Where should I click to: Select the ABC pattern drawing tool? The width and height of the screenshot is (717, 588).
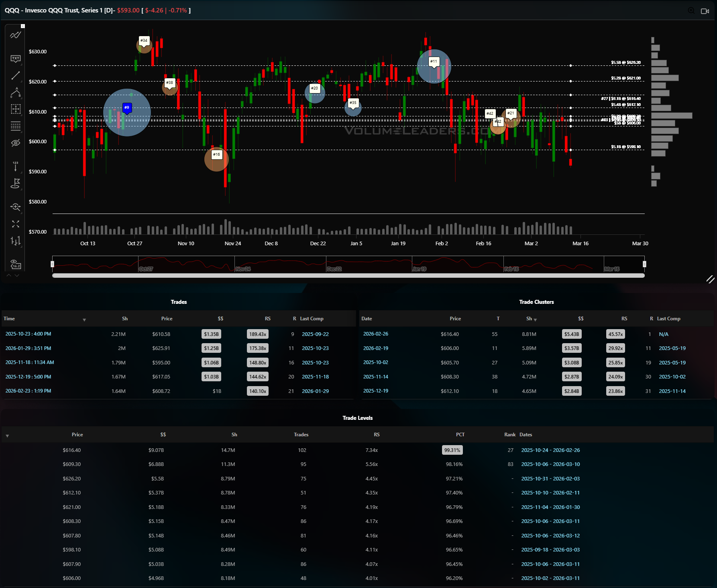coord(15,92)
